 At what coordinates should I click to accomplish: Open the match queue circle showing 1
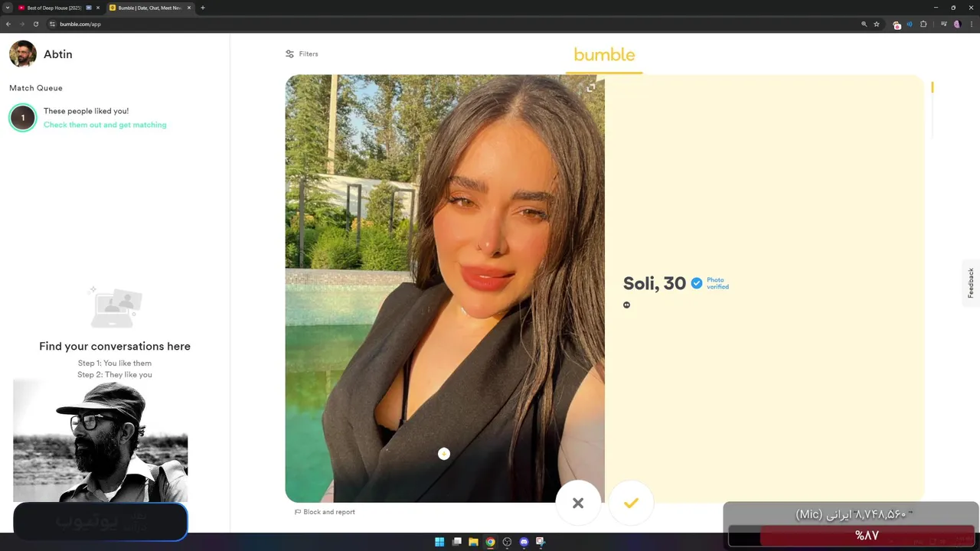(23, 118)
